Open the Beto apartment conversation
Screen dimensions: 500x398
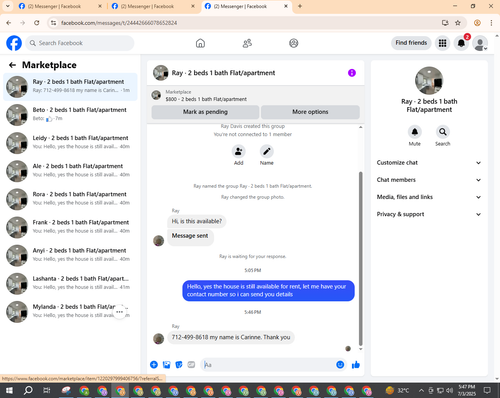tap(70, 115)
